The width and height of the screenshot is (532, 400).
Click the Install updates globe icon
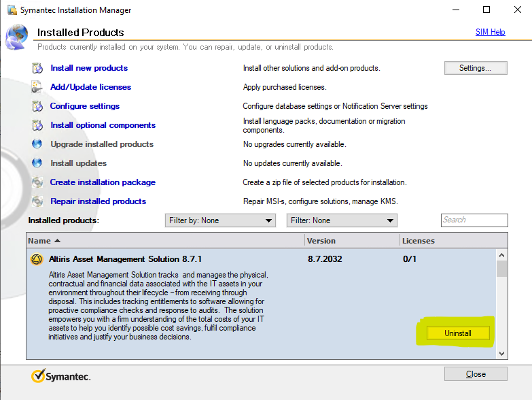(x=37, y=163)
